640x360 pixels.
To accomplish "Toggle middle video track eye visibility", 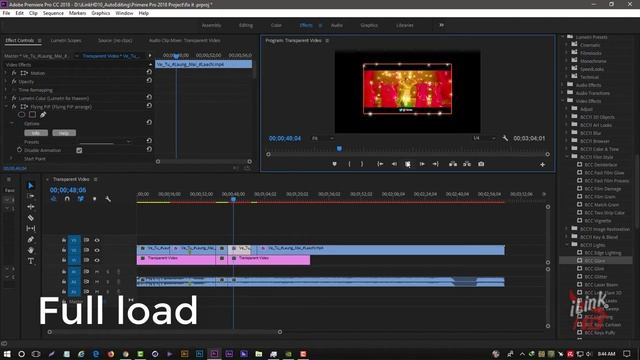I will [97, 250].
